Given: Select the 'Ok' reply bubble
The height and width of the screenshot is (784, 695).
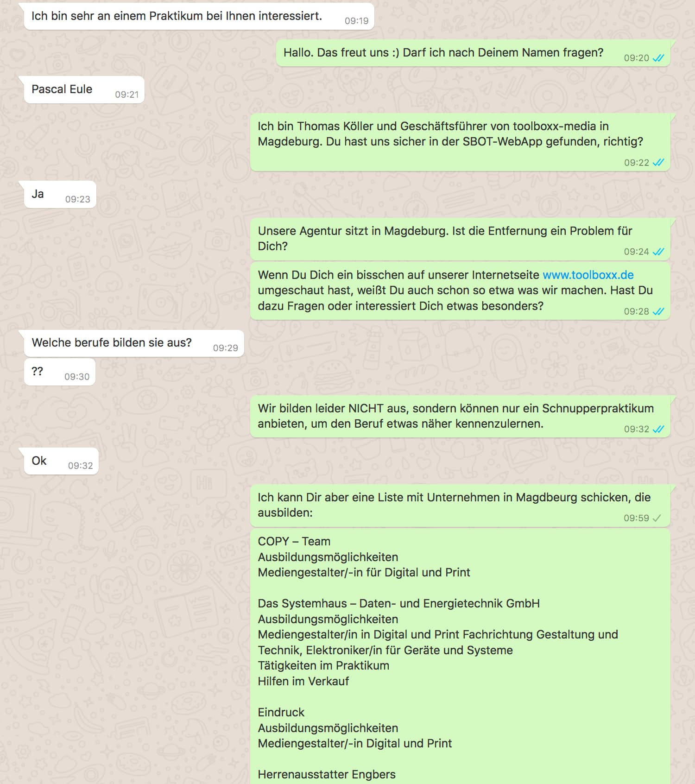Looking at the screenshot, I should (x=61, y=461).
